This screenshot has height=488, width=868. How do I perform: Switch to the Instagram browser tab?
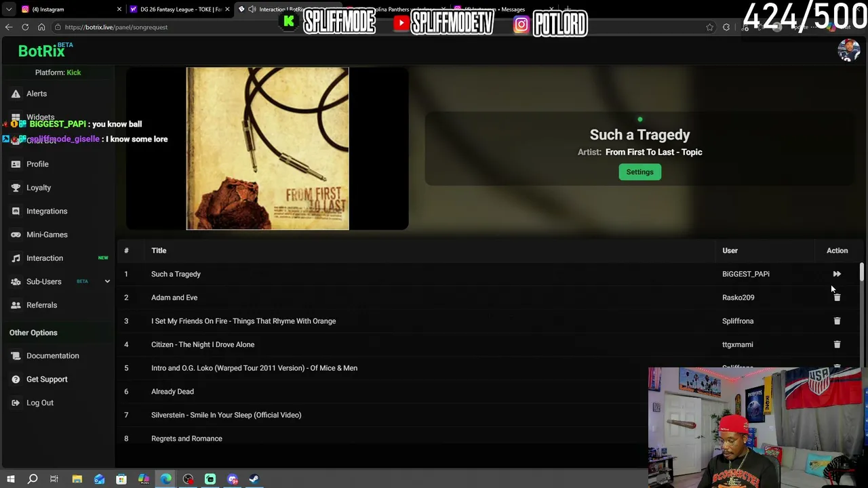(71, 9)
